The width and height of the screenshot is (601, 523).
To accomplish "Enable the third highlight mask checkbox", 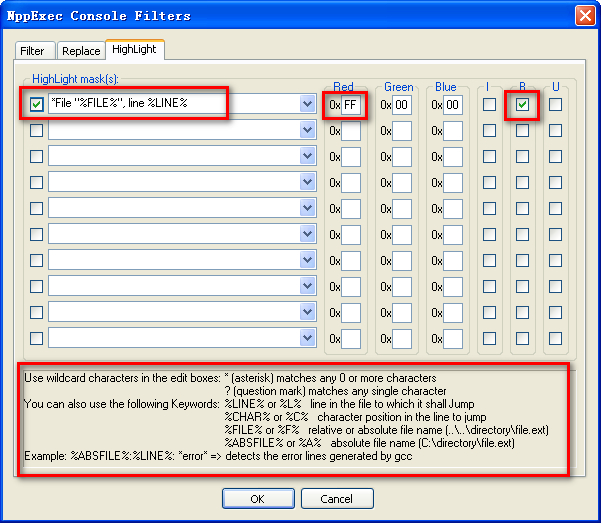I will [x=36, y=156].
